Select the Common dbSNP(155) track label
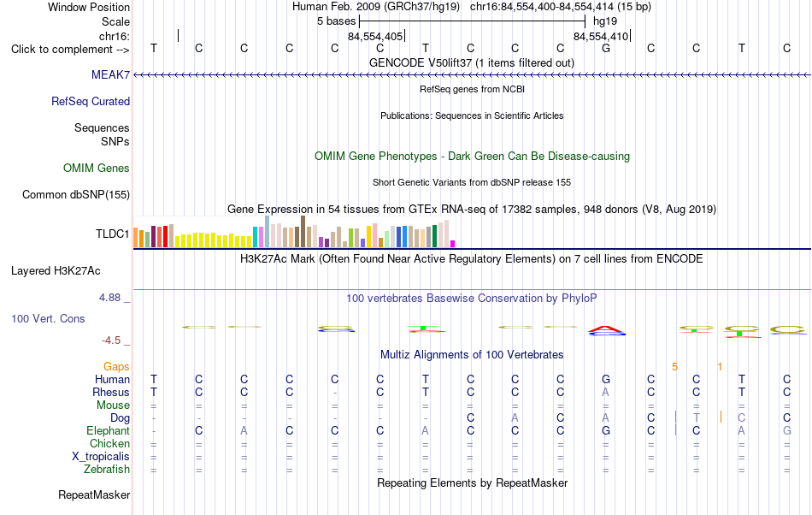Screen dimensions: 812x515 pos(75,195)
